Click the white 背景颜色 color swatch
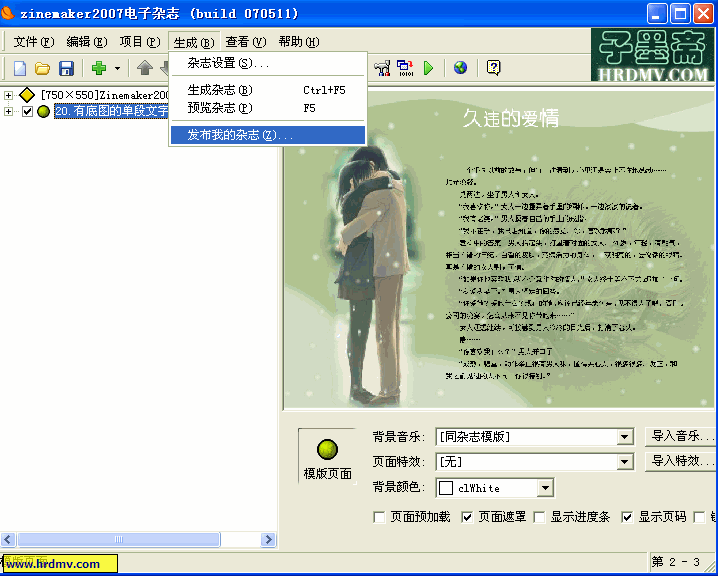 [x=446, y=488]
